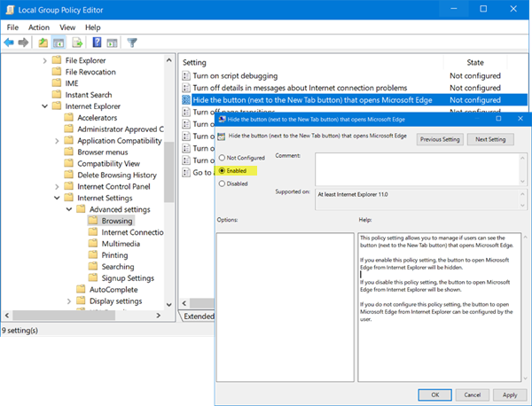Click the Help pane scroll down arrow

pos(526,379)
